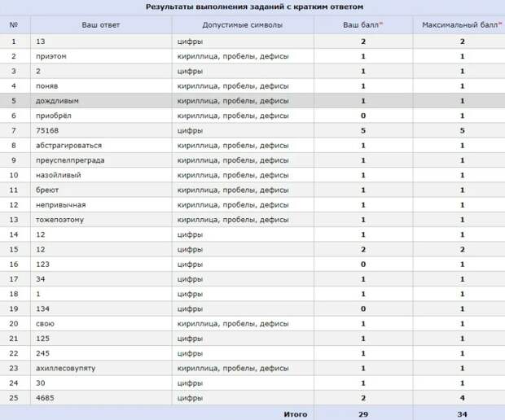Click the answer '134' in row 19
This screenshot has height=420, width=505.
[42, 309]
